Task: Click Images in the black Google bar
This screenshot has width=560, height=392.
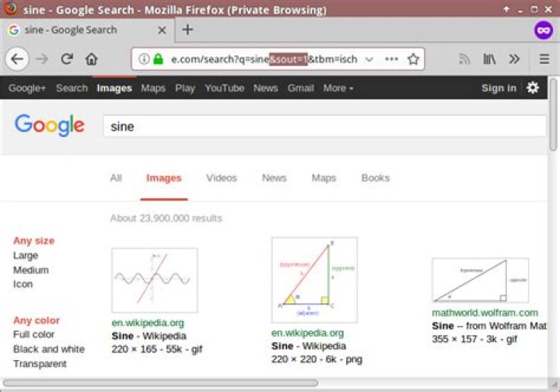Action: (x=114, y=88)
